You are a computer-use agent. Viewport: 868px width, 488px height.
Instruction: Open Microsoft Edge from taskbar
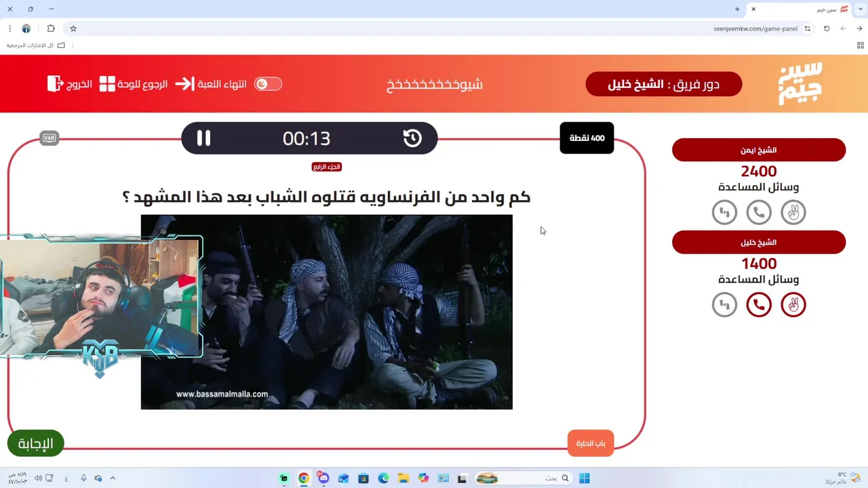point(383,479)
